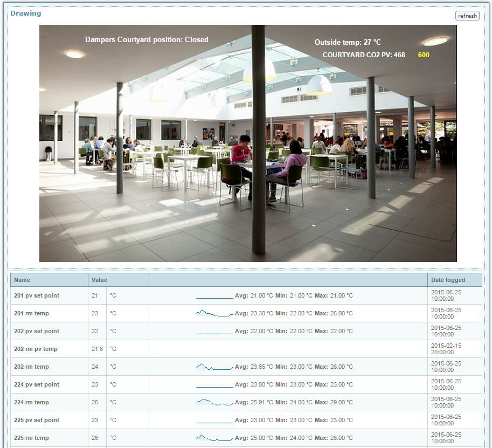Click the 'Avg: 25.00 °C' statistic
This screenshot has height=448, width=492.
(x=254, y=438)
